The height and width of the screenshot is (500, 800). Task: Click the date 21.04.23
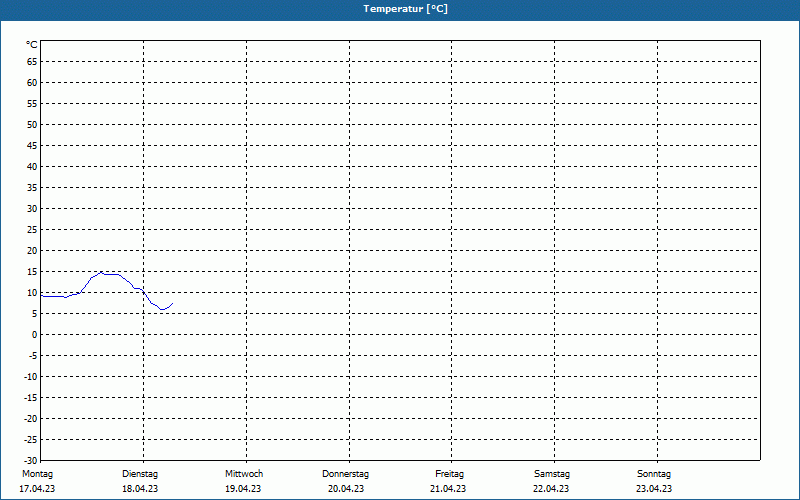point(448,489)
